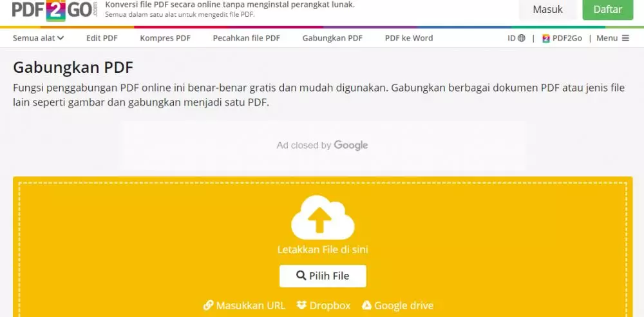Image resolution: width=644 pixels, height=317 pixels.
Task: Click the magnifier icon in Pilih File
Action: 301,276
